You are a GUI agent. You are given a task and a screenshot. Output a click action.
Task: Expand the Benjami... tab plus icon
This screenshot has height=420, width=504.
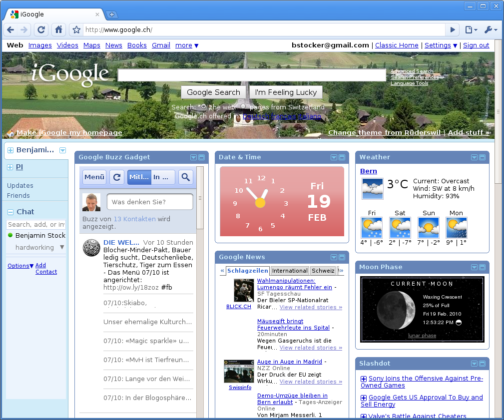pos(10,150)
